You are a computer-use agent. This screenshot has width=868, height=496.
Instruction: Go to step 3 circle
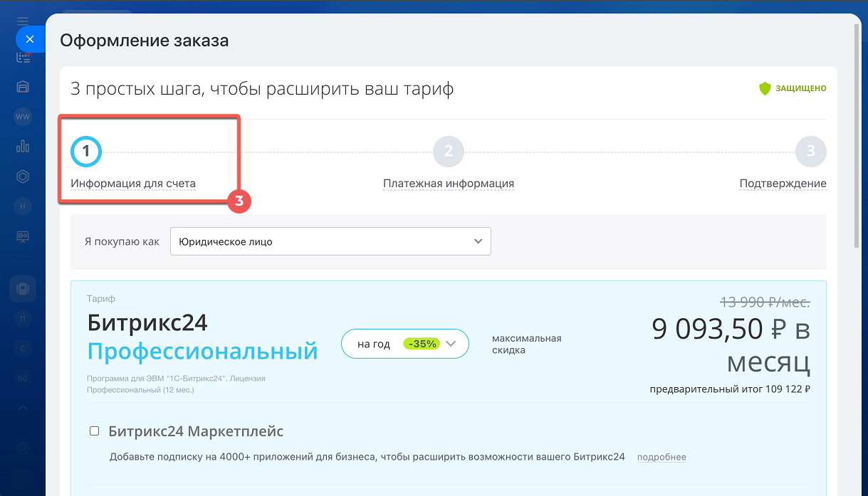coord(811,151)
